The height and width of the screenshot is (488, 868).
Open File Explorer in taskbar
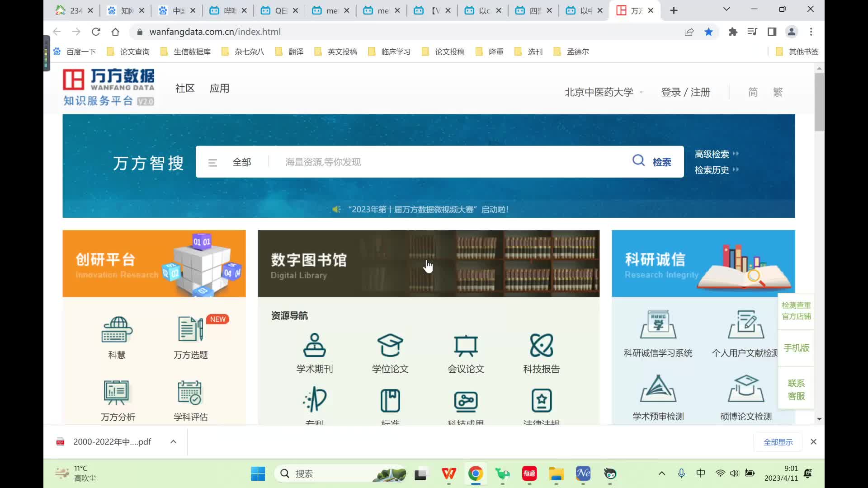coord(556,474)
